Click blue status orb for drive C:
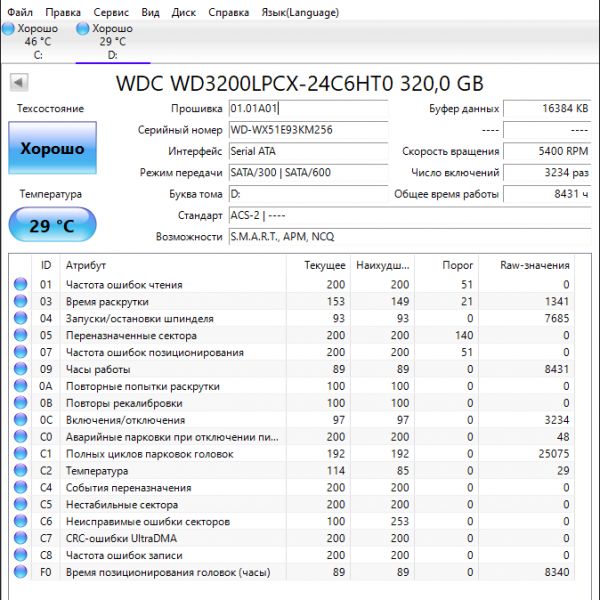 pos(8,29)
